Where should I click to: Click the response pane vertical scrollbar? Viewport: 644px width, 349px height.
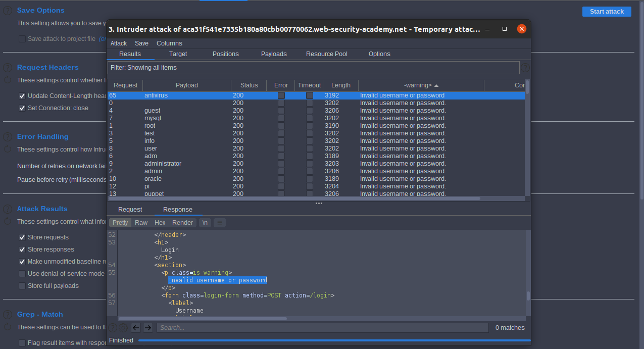tap(528, 296)
